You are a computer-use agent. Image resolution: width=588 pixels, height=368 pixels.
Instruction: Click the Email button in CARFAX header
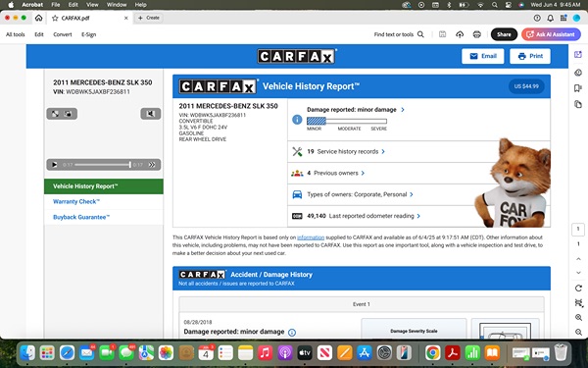tap(483, 56)
